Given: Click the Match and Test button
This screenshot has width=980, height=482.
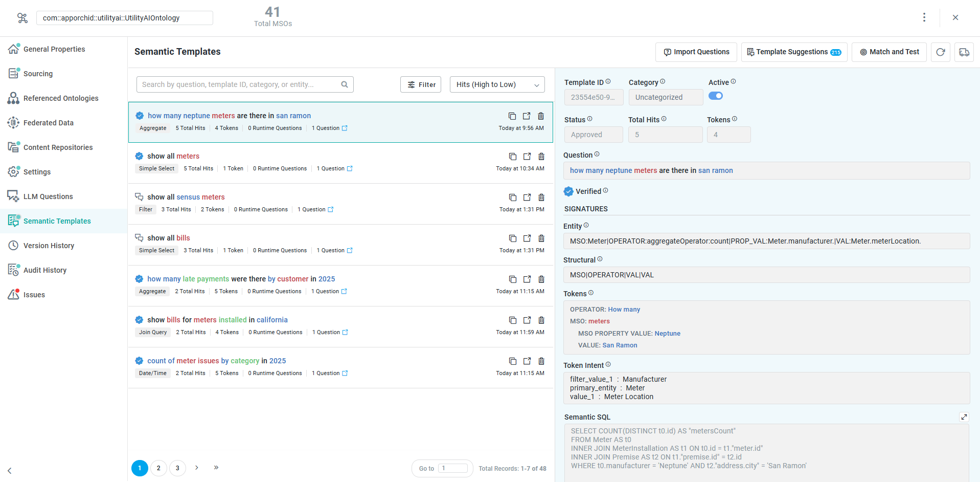Looking at the screenshot, I should pyautogui.click(x=889, y=52).
